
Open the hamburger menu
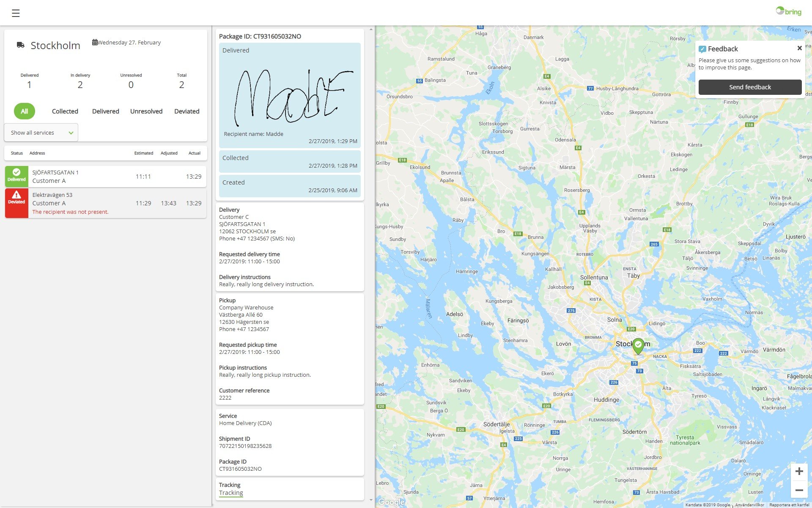point(16,13)
